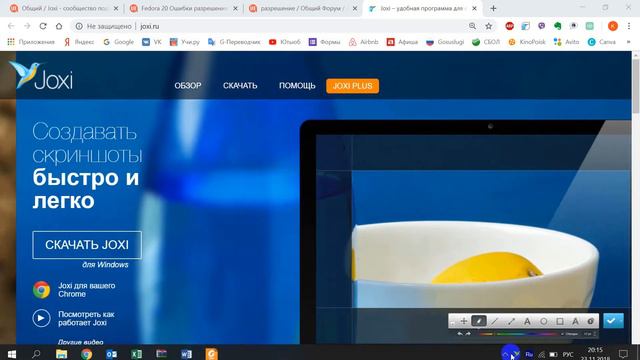Bookmark this page with the star icon
Screen dimensions: 640x360
click(489, 26)
